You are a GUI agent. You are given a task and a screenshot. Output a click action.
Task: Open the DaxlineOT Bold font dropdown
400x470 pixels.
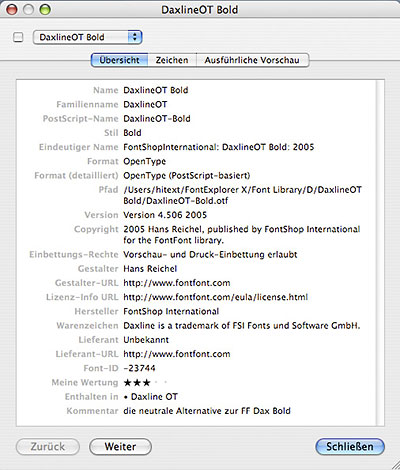87,37
